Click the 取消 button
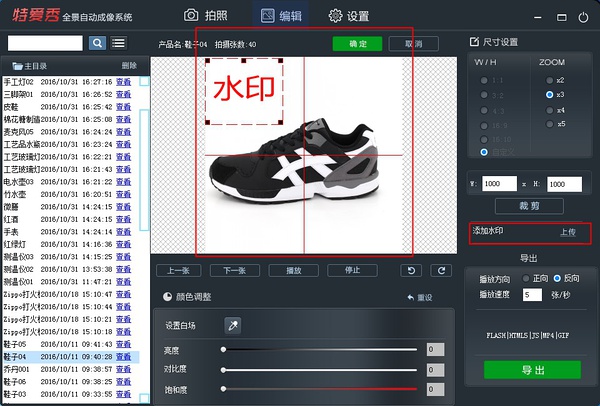Viewport: 600px width, 406px height. point(414,44)
